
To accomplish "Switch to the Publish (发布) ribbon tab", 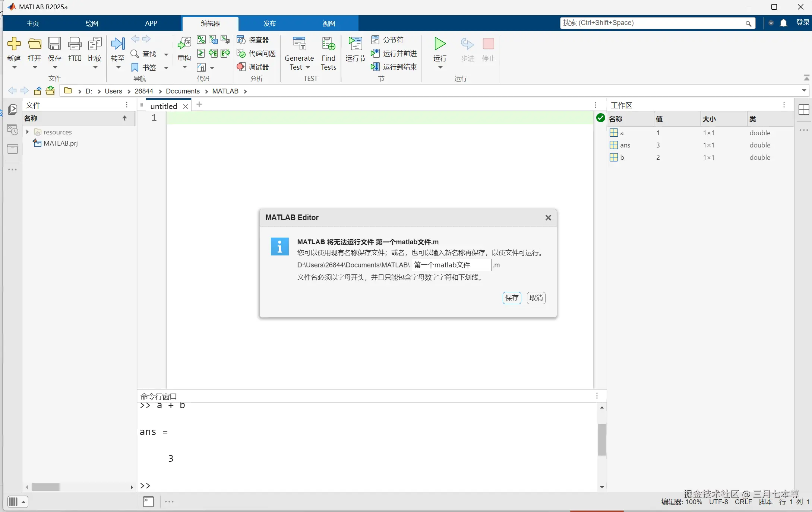I will [269, 23].
